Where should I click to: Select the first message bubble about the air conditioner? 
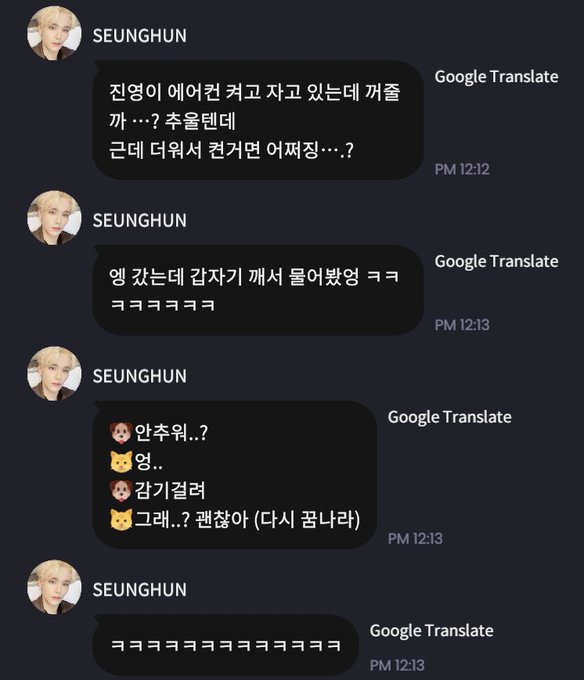pyautogui.click(x=258, y=120)
